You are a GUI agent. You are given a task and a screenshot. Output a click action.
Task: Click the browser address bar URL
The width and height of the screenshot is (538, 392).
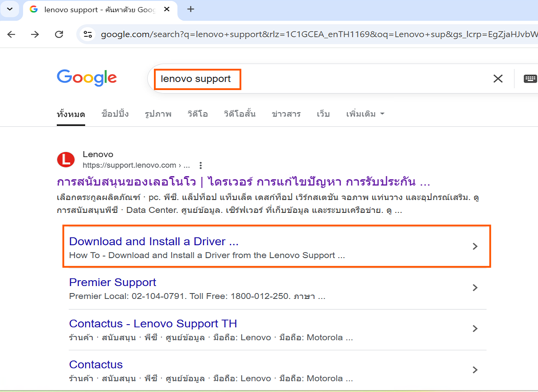coord(318,34)
